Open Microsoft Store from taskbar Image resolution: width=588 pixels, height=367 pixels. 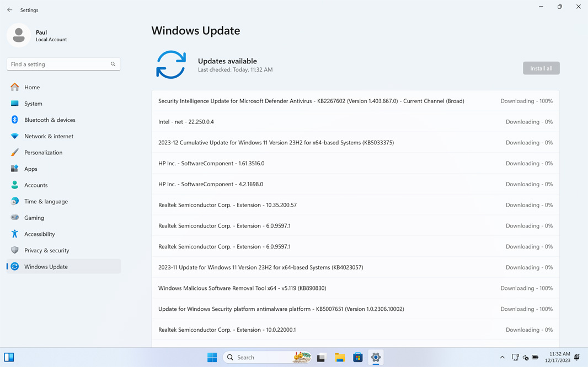358,357
